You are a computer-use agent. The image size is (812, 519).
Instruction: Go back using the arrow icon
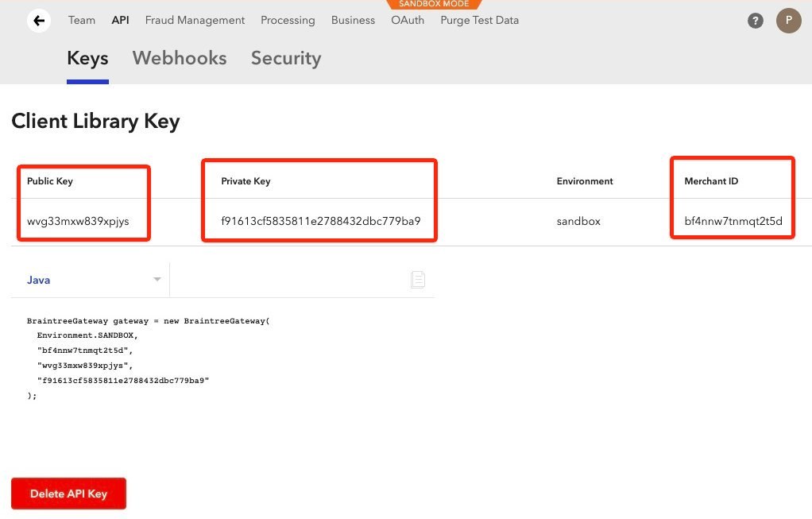tap(39, 21)
